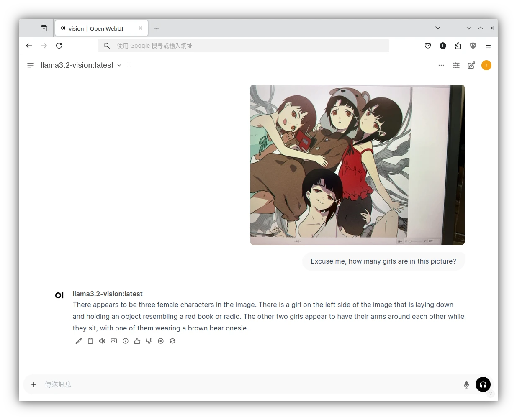The height and width of the screenshot is (420, 517).
Task: Give the response a thumbs down
Action: tap(149, 341)
